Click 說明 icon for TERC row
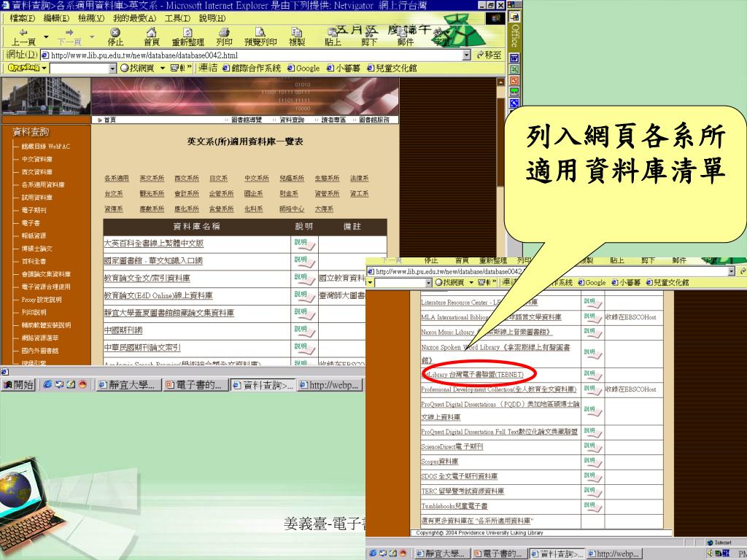The image size is (747, 560). [592, 492]
